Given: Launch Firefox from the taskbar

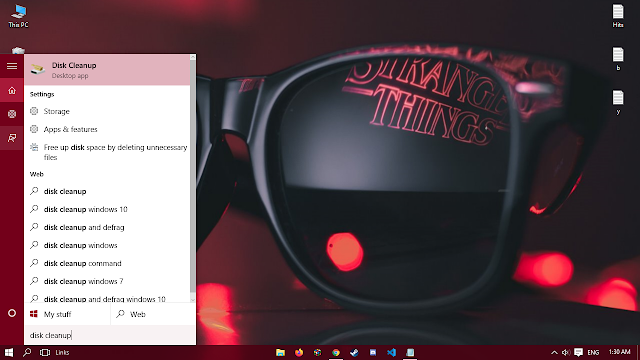Looking at the screenshot, I should [299, 352].
